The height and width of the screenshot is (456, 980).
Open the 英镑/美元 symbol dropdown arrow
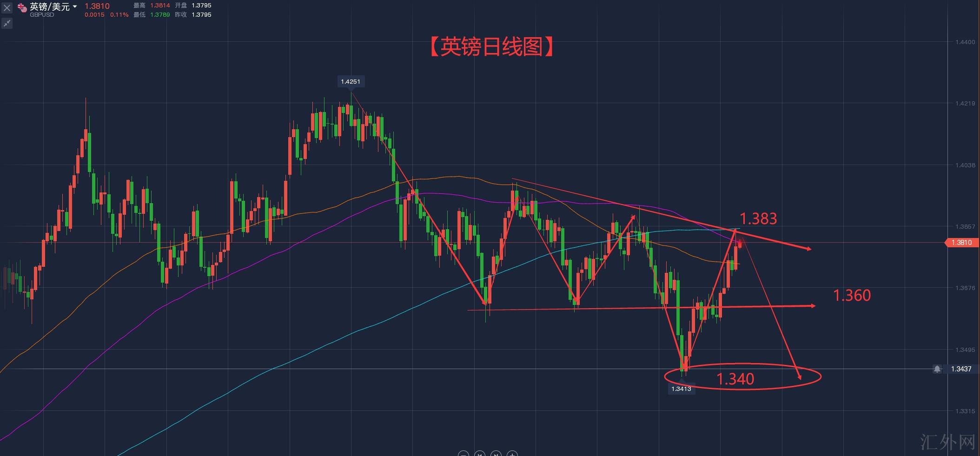[x=75, y=7]
